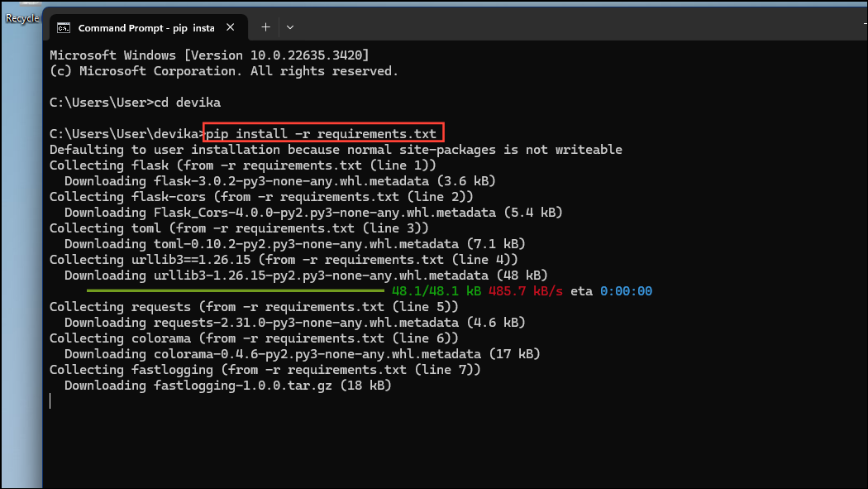Click the empty terminal area below the output

coord(413,447)
